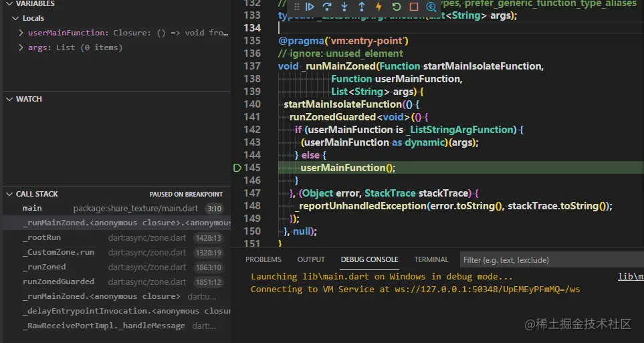This screenshot has width=644, height=343.
Task: Click the debug Continue button
Action: [x=310, y=7]
